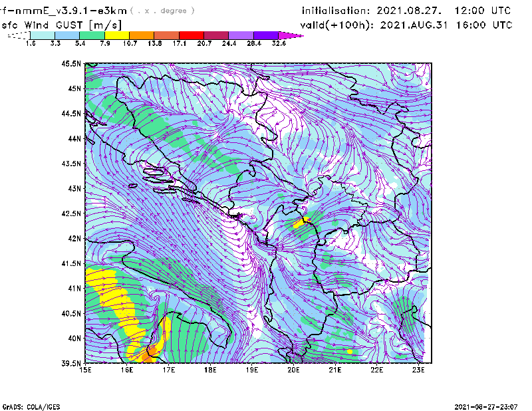Click the "16E" longitude label
The height and width of the screenshot is (411, 532).
[x=127, y=370]
